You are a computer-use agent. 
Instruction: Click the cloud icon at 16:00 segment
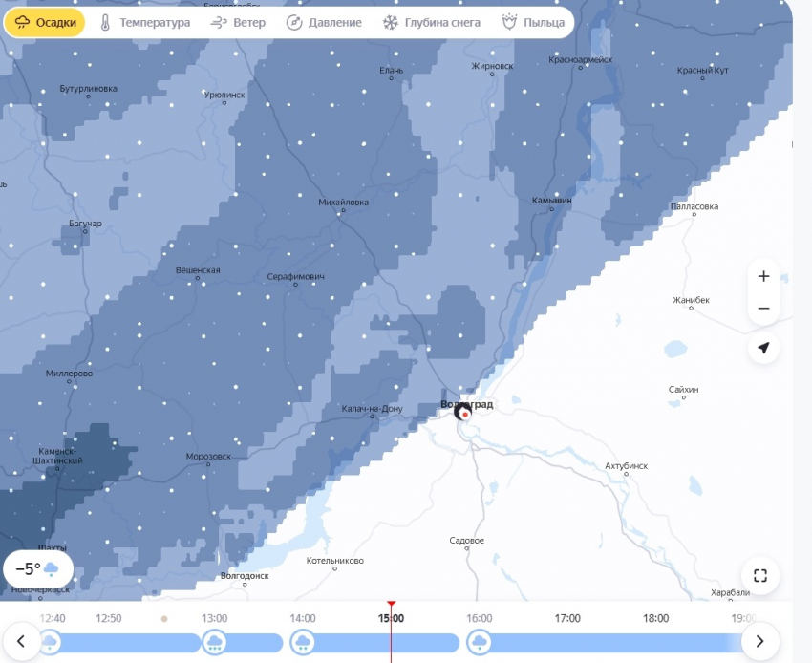479,641
